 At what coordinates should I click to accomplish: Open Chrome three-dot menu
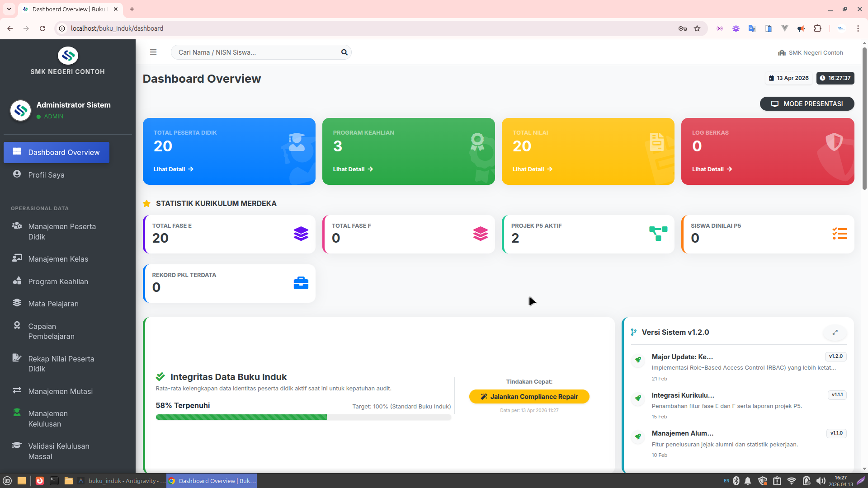[x=858, y=28]
